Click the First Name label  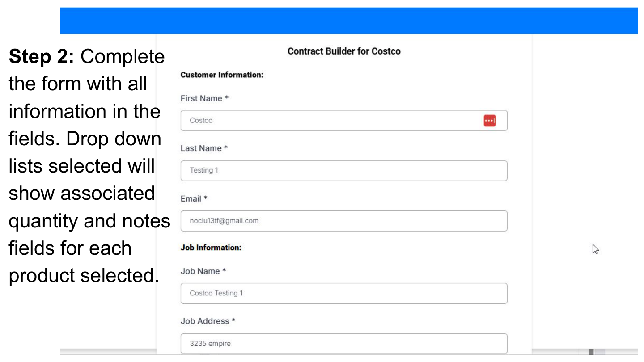204,98
